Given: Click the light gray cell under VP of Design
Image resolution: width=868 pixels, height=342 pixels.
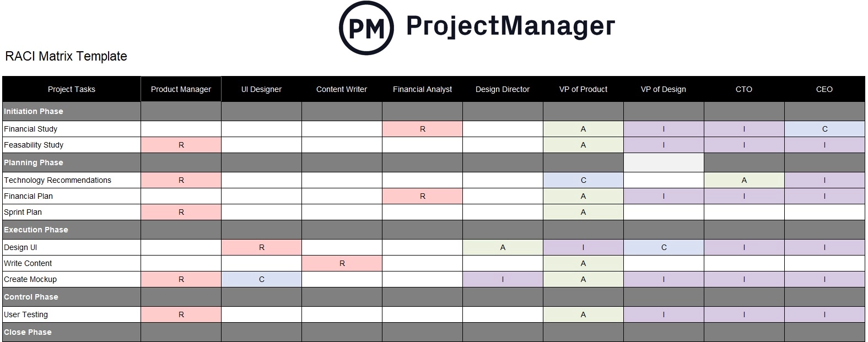Looking at the screenshot, I should click(664, 162).
